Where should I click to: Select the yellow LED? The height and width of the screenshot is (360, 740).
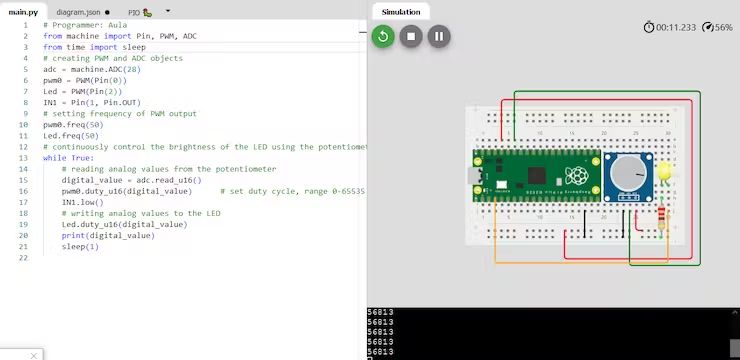click(x=664, y=171)
